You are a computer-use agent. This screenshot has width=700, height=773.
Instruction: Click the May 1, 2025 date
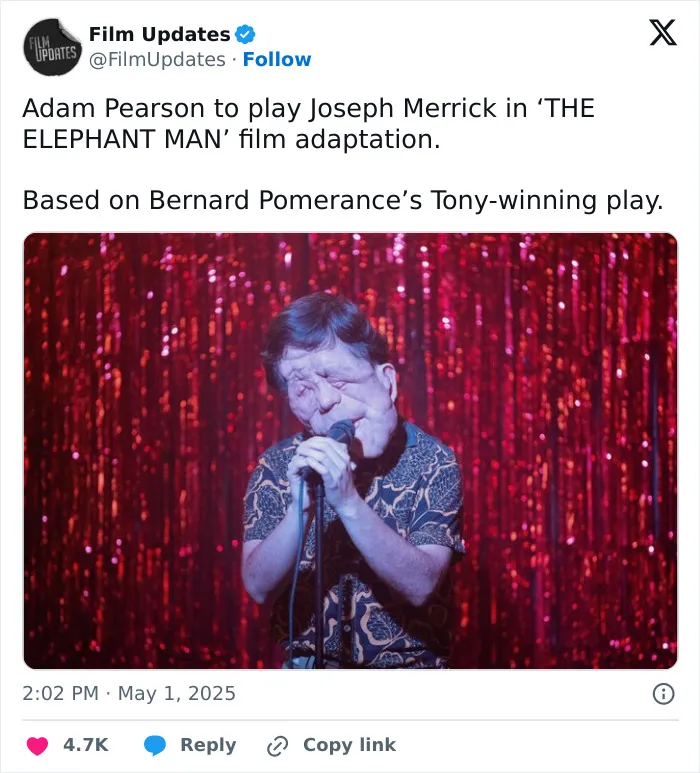tap(177, 693)
